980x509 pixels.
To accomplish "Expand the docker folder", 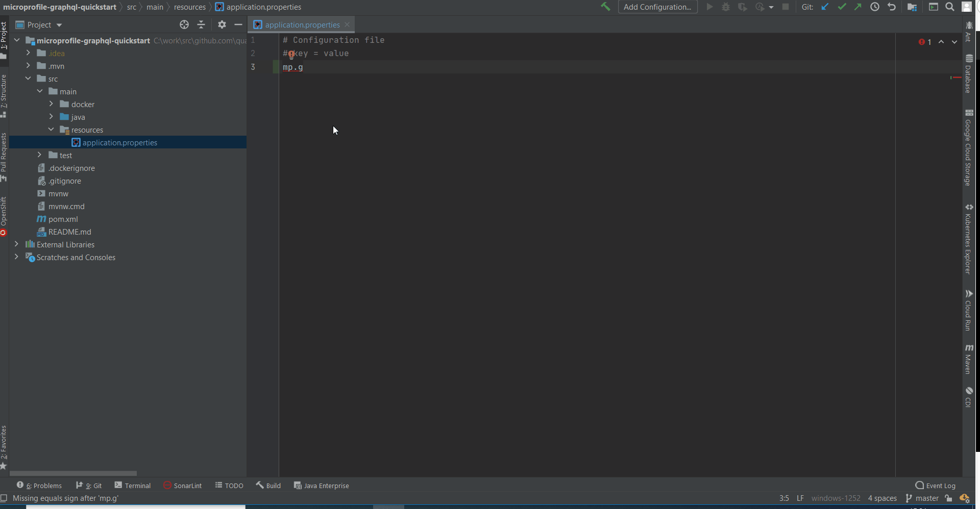I will [51, 104].
